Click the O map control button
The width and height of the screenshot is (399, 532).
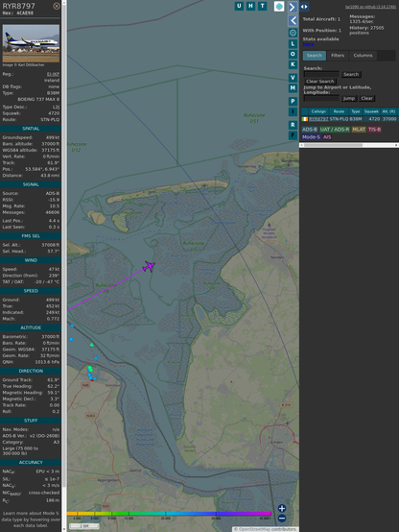tap(293, 54)
